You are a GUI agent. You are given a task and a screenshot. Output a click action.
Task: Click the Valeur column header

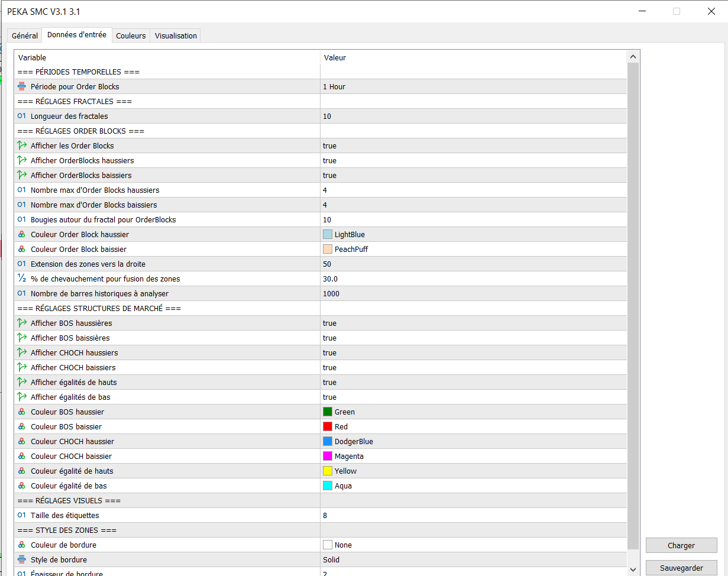(473, 57)
